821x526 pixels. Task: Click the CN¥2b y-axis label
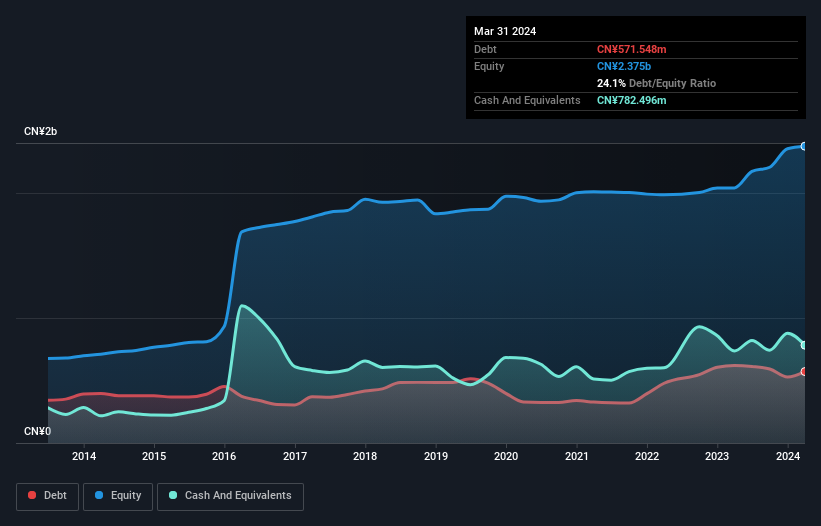coord(40,131)
